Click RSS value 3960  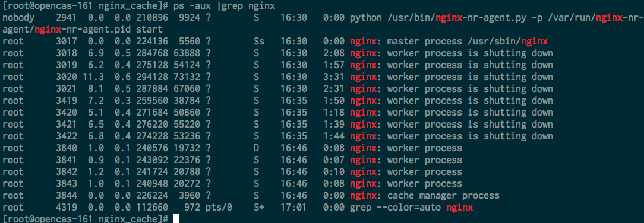[190, 196]
